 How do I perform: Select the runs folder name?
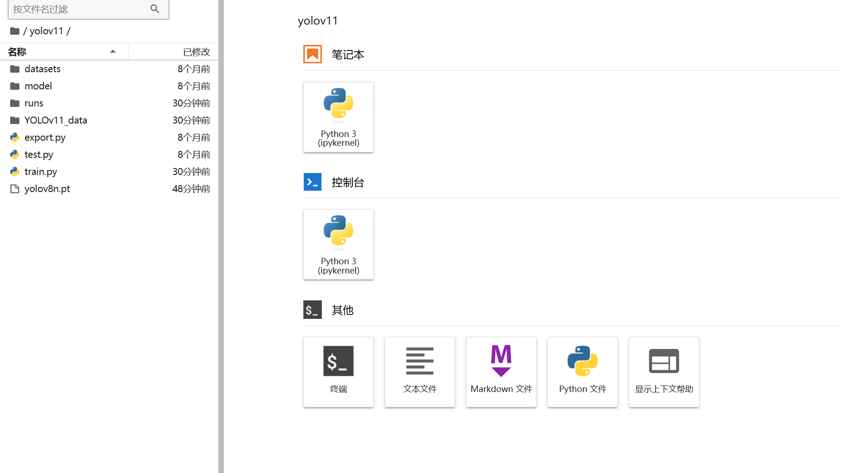34,103
